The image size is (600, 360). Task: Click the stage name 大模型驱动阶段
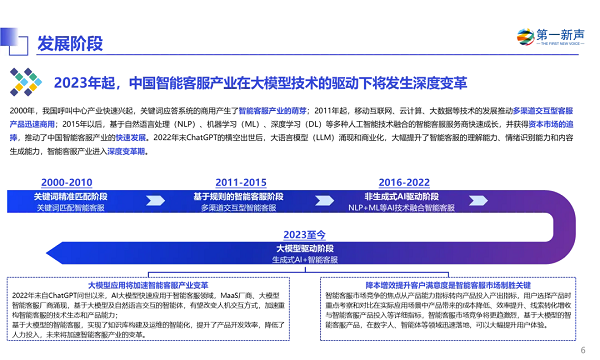coord(305,249)
